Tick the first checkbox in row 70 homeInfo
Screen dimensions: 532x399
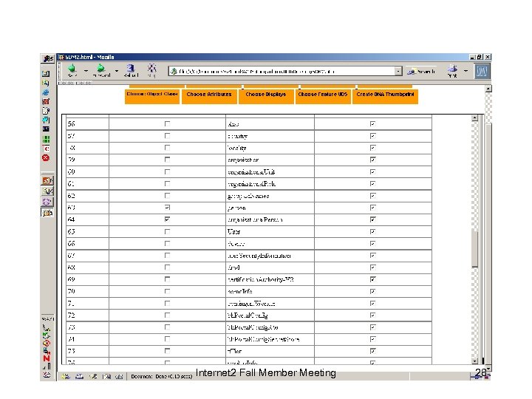pyautogui.click(x=167, y=291)
